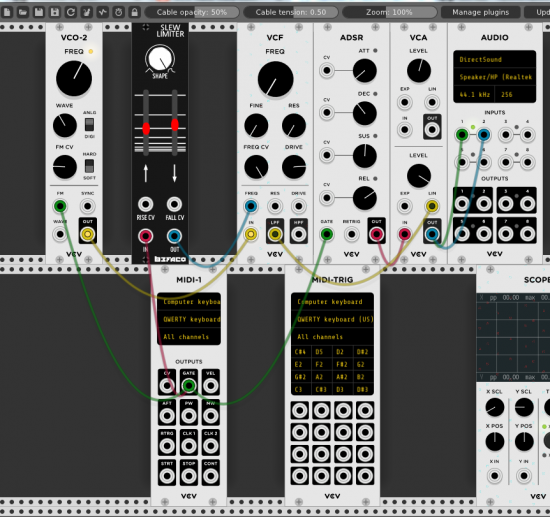Screen dimensions: 550x517
Task: Click the VCO-2 WAVE input jack
Action: click(x=60, y=234)
